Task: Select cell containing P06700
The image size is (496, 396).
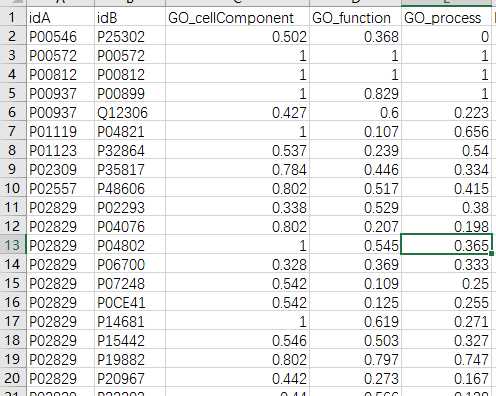Action: [x=130, y=264]
